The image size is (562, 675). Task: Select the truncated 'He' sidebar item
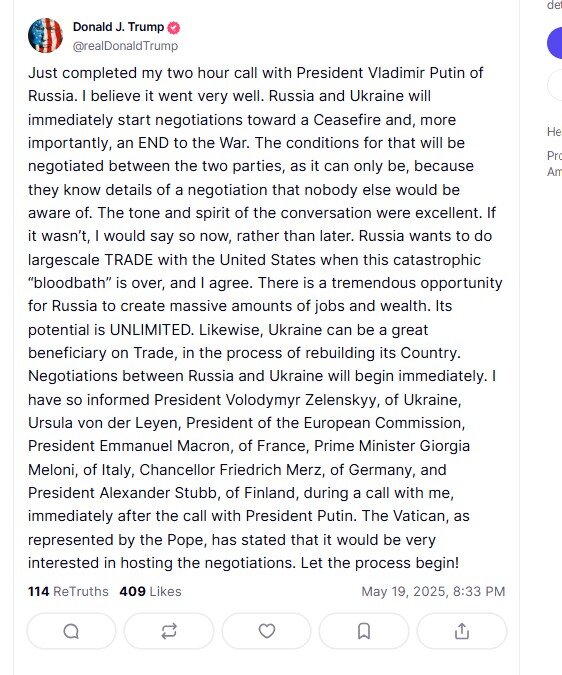[x=554, y=131]
